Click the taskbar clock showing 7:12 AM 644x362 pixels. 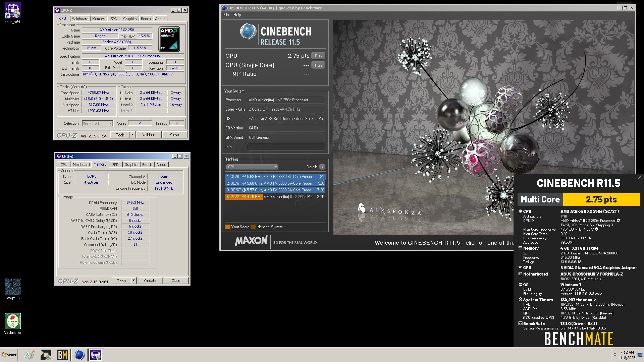click(x=627, y=355)
